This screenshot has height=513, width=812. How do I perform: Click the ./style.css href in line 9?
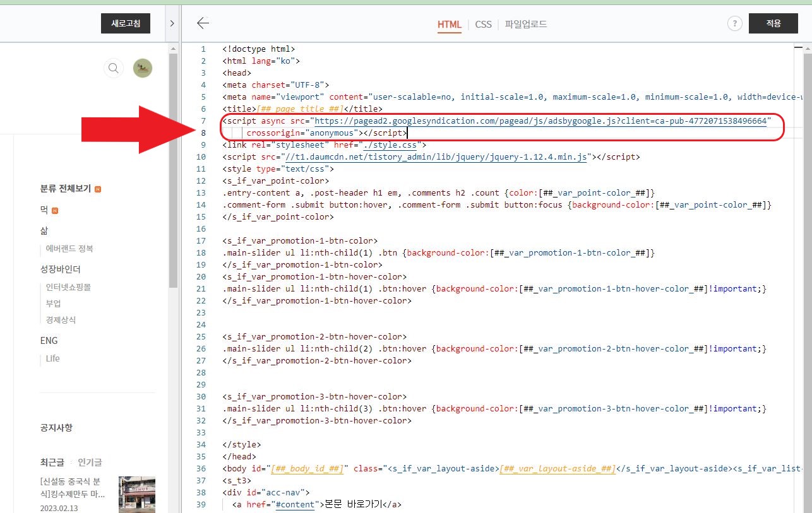point(390,144)
